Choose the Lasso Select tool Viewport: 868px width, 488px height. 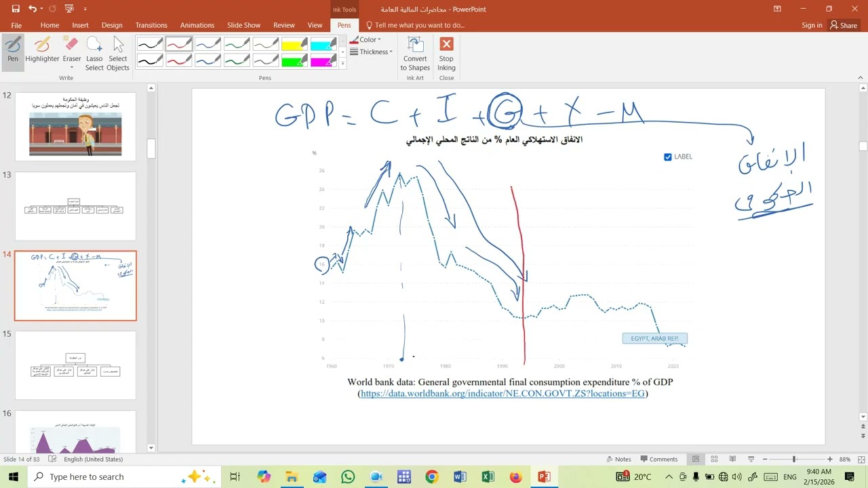tap(94, 54)
